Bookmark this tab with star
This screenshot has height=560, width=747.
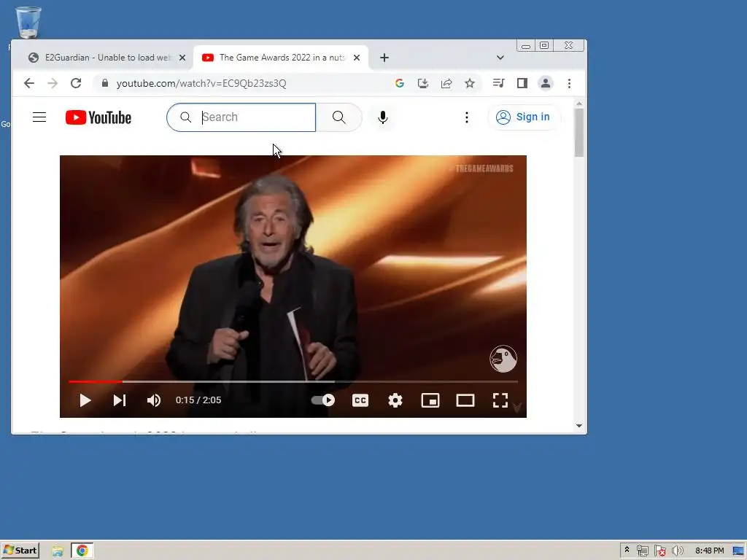click(470, 83)
